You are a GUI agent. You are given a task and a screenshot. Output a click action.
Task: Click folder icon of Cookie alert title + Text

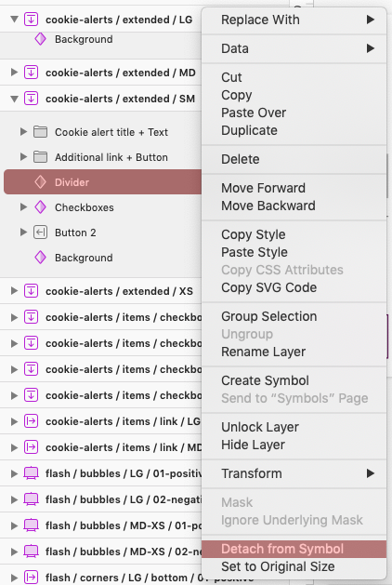(x=40, y=132)
